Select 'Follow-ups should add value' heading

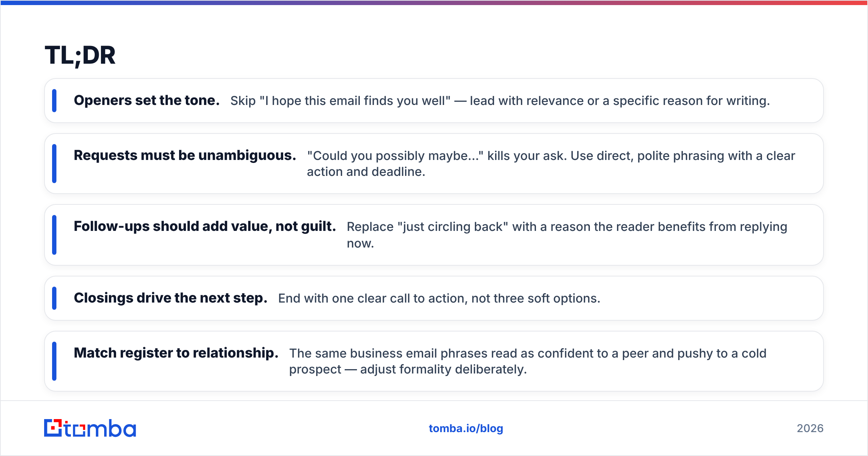pyautogui.click(x=205, y=226)
